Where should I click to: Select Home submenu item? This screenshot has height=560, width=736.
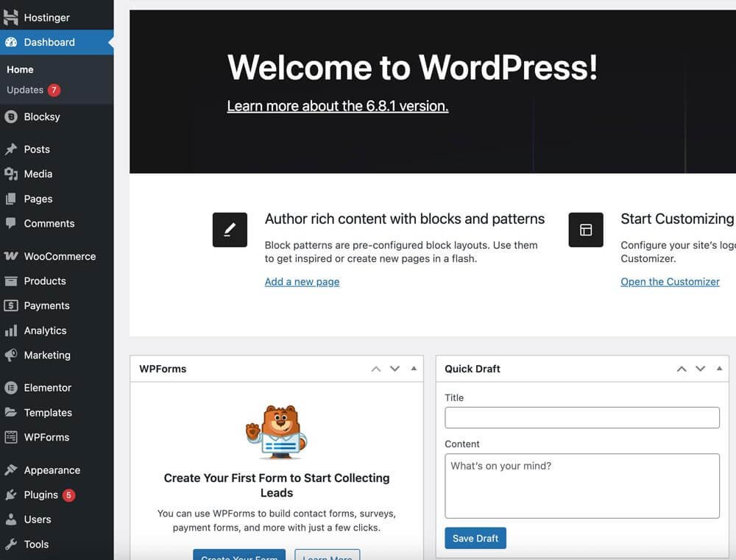20,69
